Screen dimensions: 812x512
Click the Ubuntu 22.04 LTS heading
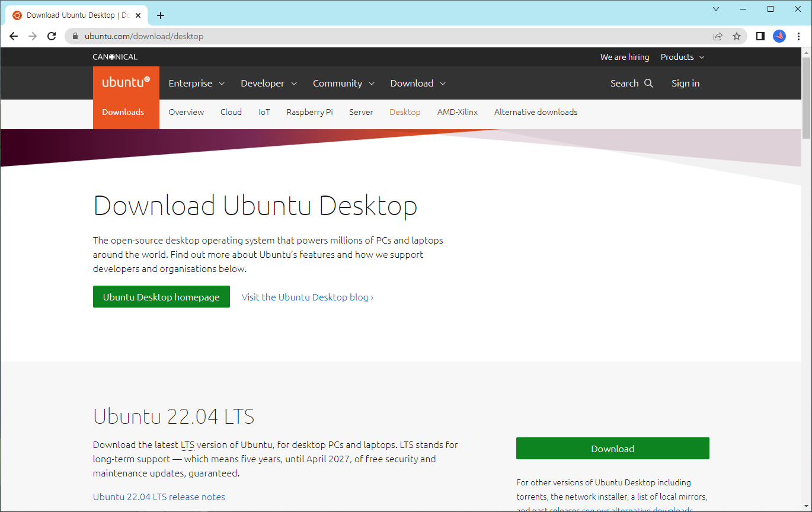(174, 417)
